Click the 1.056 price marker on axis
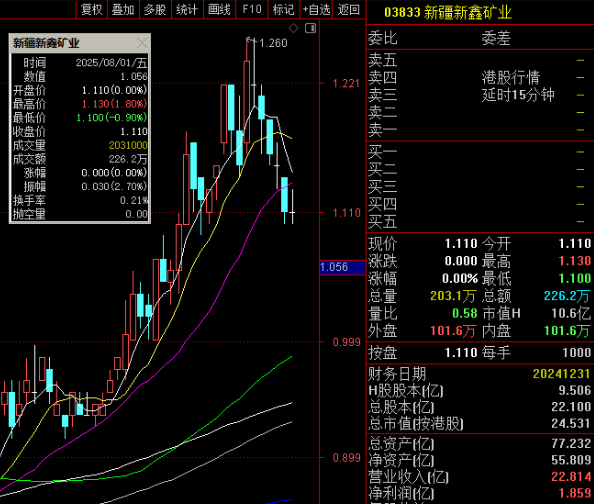The height and width of the screenshot is (504, 594). [342, 267]
